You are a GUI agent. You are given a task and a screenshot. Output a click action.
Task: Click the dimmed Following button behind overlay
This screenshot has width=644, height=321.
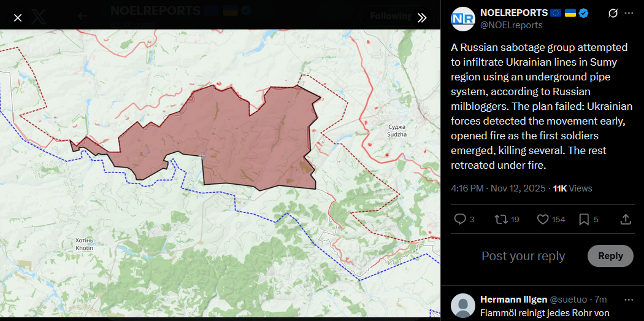(390, 16)
